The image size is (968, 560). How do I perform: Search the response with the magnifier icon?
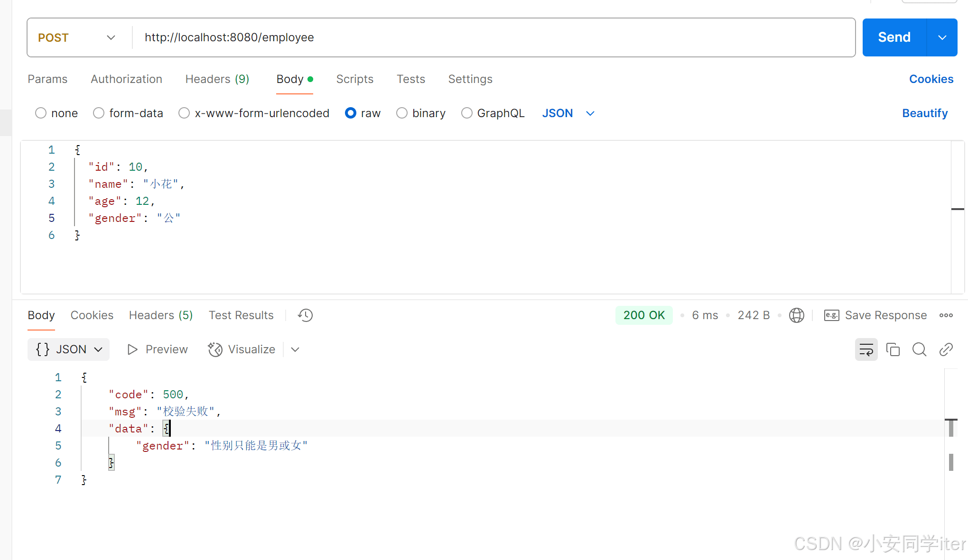point(920,349)
